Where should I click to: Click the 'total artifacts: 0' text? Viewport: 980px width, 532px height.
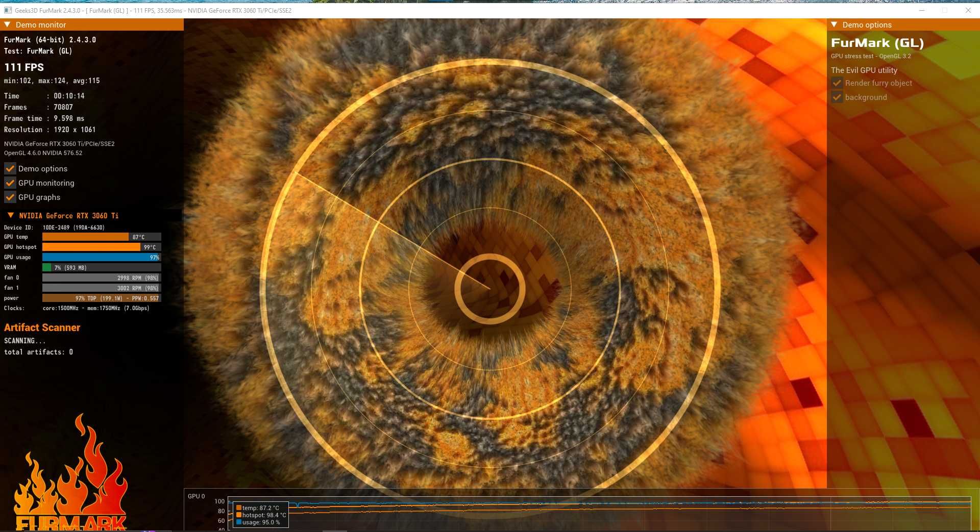coord(38,352)
